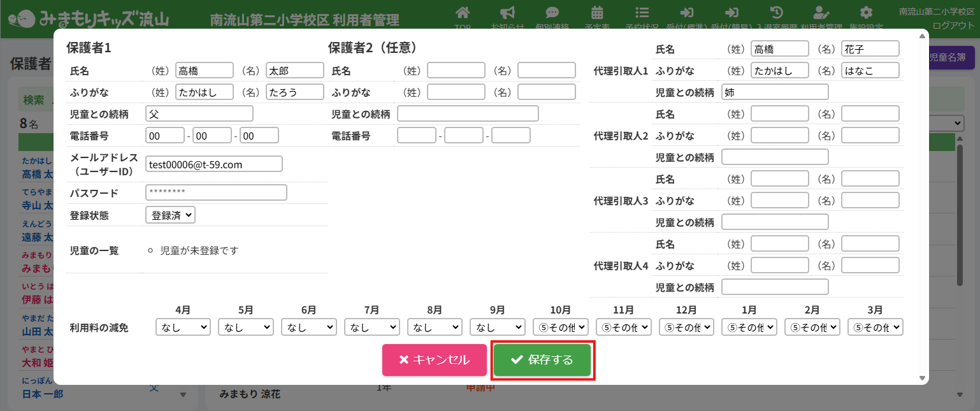Click the dialog scrollbar down arrow
Image resolution: width=980 pixels, height=411 pixels.
point(921,379)
